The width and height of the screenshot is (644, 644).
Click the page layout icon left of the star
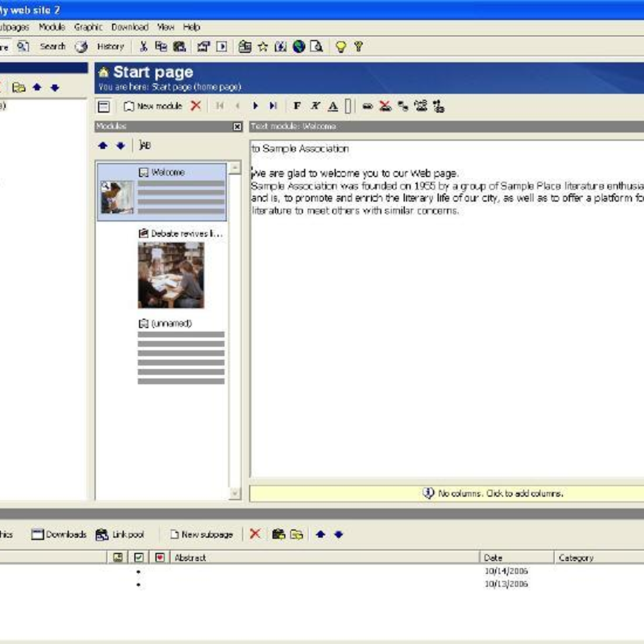pos(245,46)
